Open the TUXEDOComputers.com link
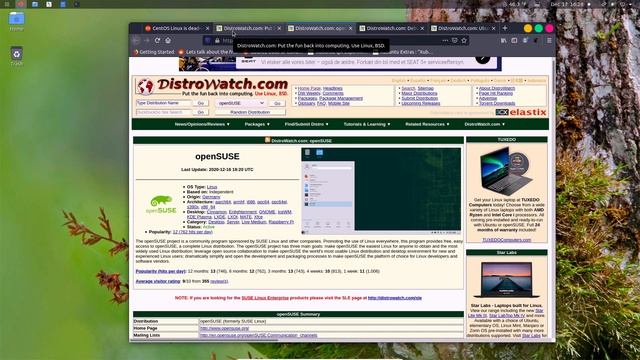The width and height of the screenshot is (640, 360). click(x=507, y=240)
